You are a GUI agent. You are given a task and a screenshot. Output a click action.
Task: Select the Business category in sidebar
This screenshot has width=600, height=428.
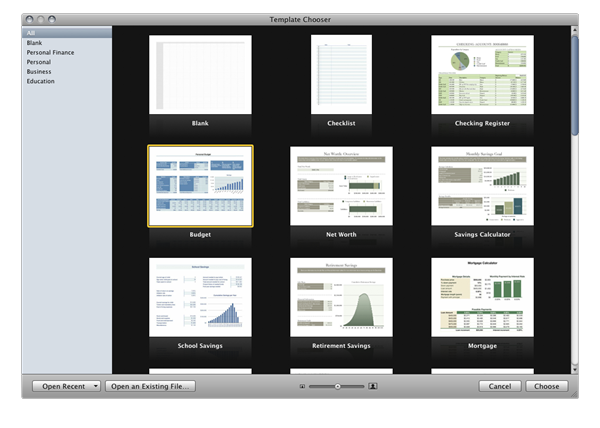click(x=40, y=72)
